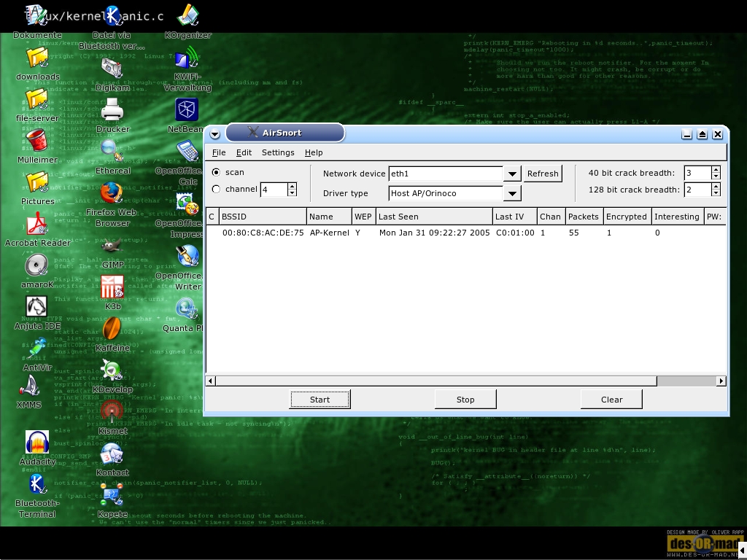This screenshot has width=747, height=560.
Task: Open the File menu
Action: tap(219, 152)
